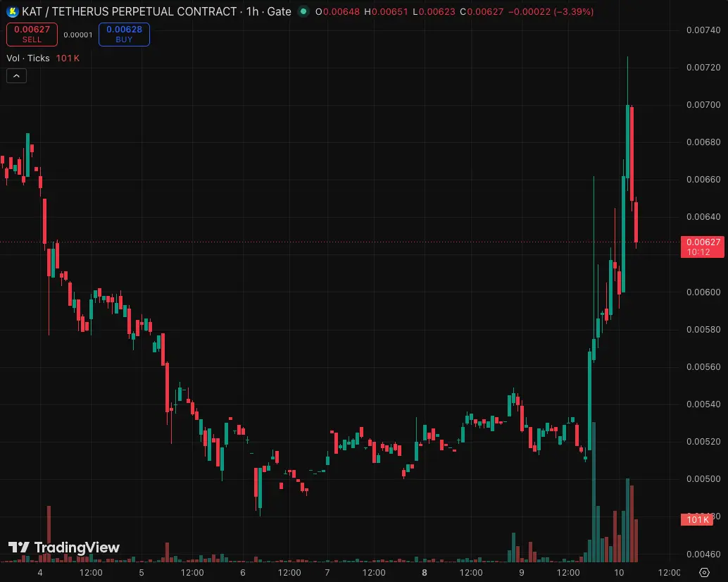Click the red 0.00627 current price label
Viewport: 728px width, 582px height.
[x=703, y=247]
